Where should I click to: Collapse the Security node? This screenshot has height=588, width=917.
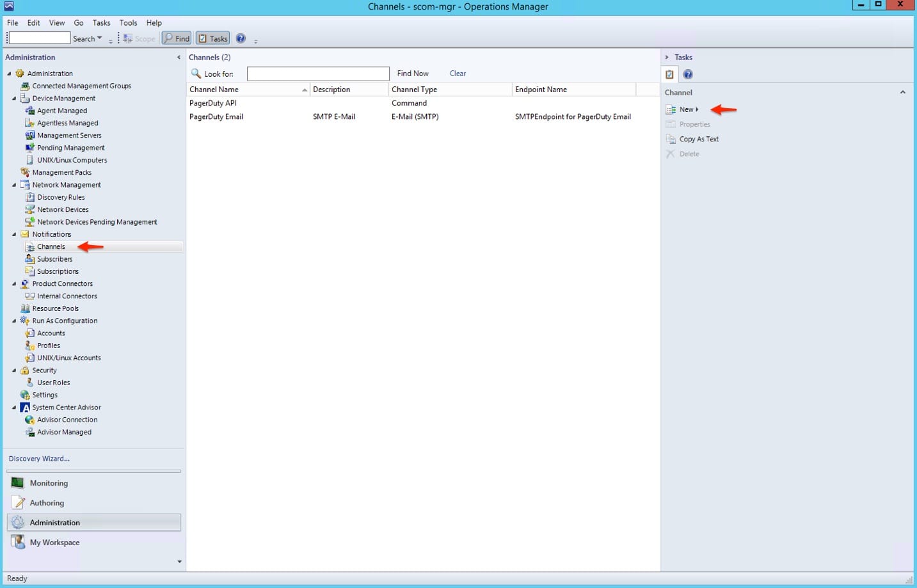[14, 370]
